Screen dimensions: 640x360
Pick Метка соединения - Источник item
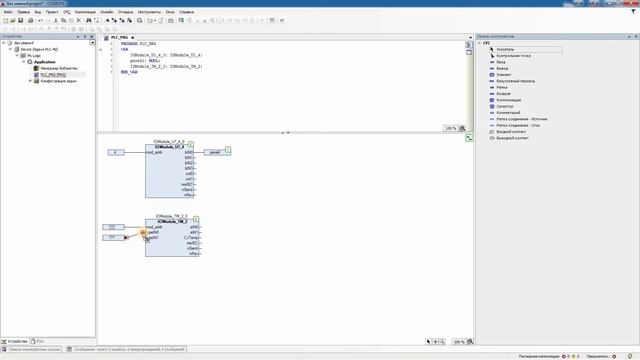tap(521, 119)
